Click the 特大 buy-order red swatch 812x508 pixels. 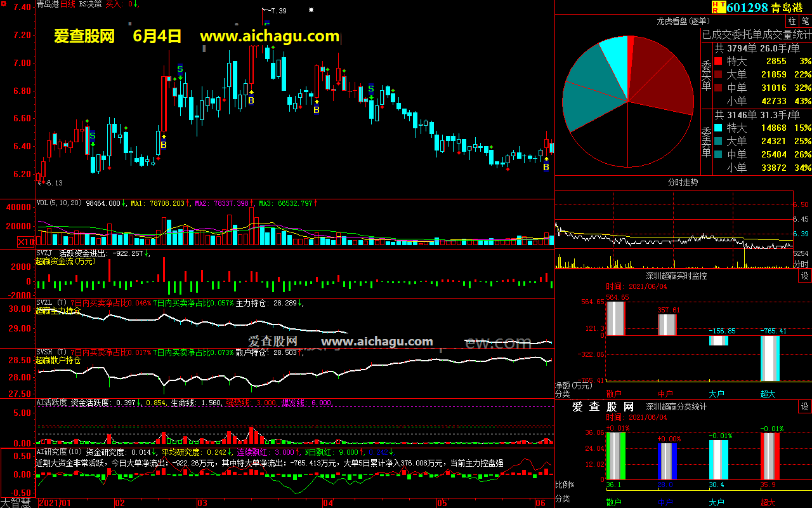718,61
